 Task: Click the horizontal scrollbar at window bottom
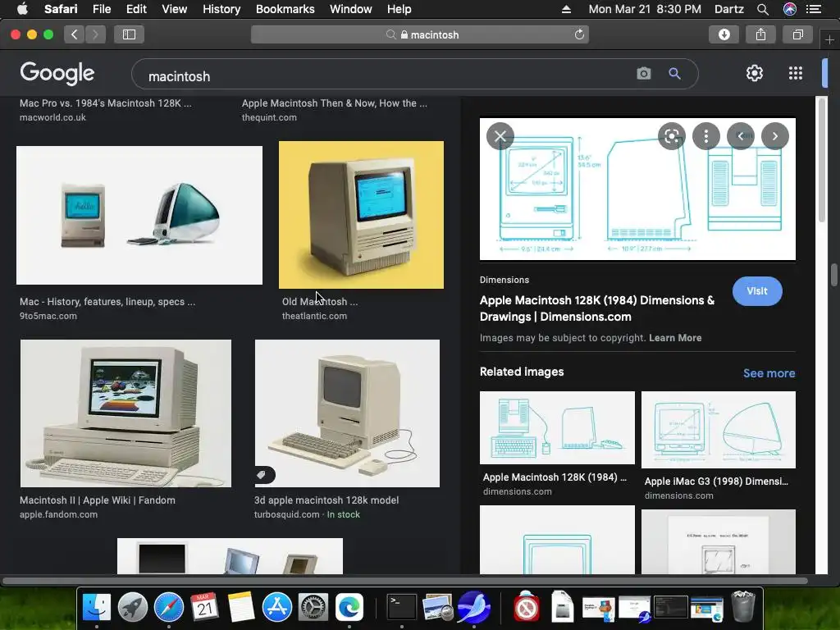point(404,581)
